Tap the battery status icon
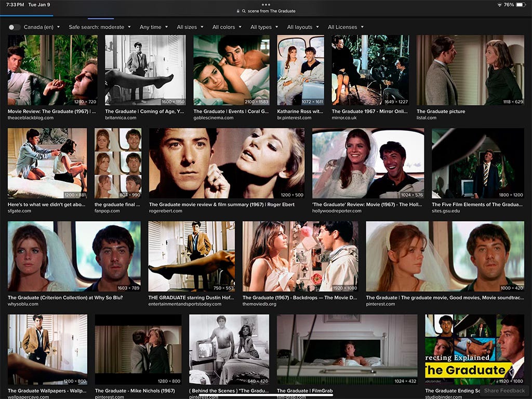This screenshot has width=532, height=399. tap(521, 5)
